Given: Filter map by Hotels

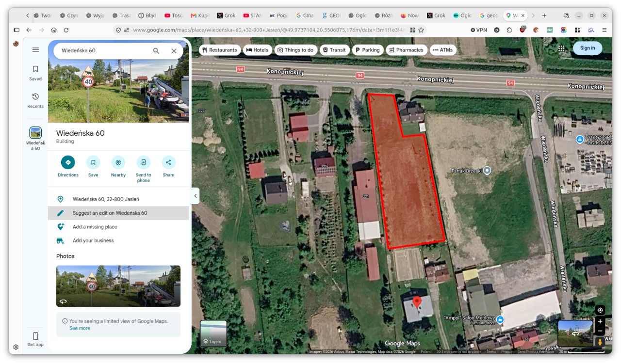Looking at the screenshot, I should tap(257, 50).
